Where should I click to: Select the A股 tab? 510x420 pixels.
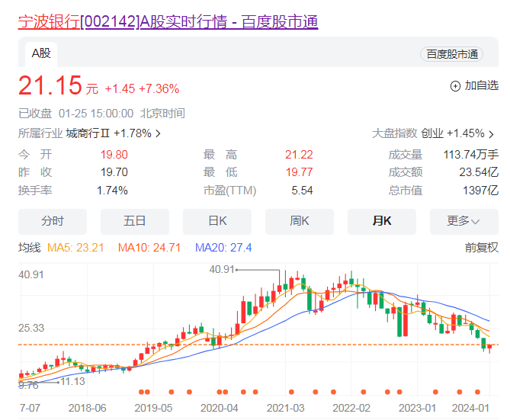click(41, 53)
